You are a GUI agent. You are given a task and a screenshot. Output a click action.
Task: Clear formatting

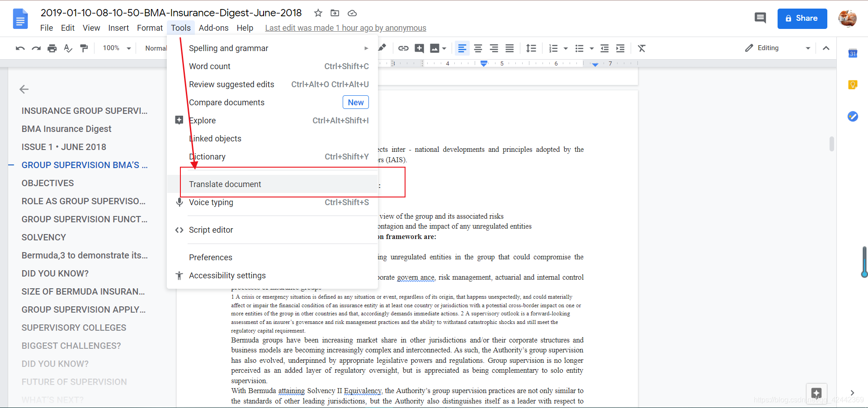coord(642,48)
